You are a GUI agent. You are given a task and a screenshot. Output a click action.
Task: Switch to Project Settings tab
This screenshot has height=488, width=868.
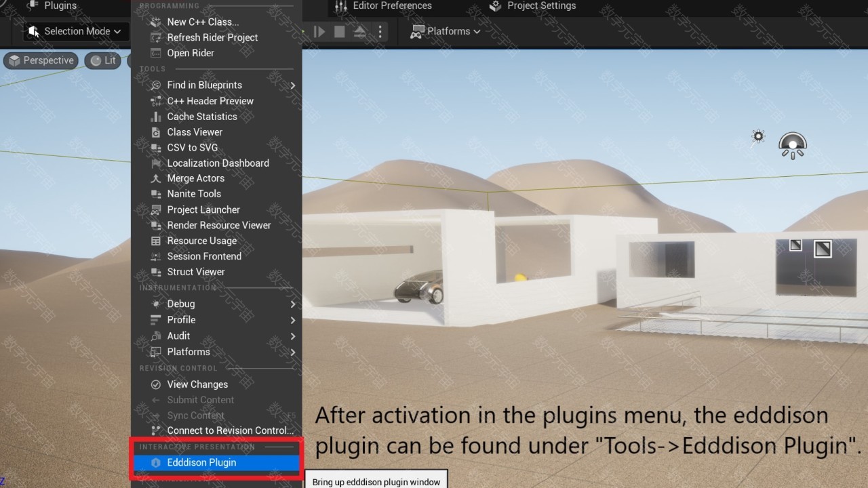pyautogui.click(x=532, y=6)
